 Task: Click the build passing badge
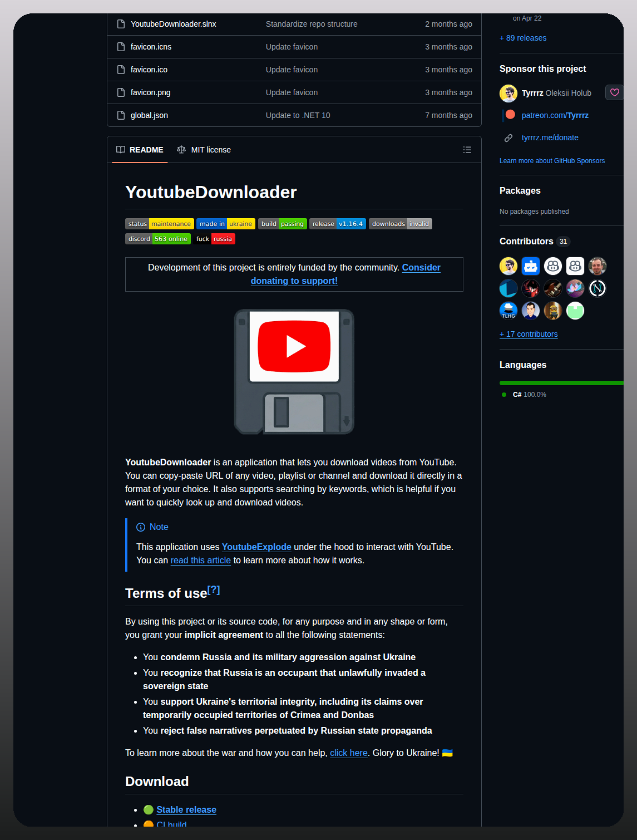(x=283, y=224)
